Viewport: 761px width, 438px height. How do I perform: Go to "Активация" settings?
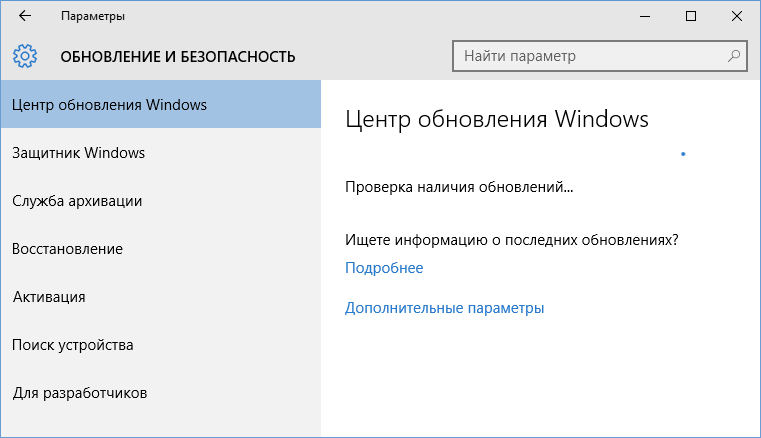[161, 297]
